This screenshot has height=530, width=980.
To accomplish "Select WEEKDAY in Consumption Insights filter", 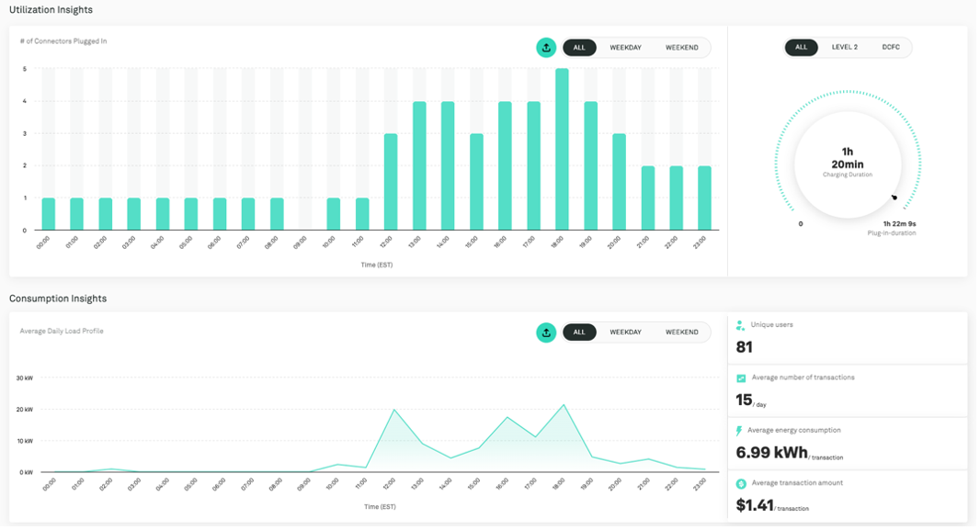I will click(626, 333).
